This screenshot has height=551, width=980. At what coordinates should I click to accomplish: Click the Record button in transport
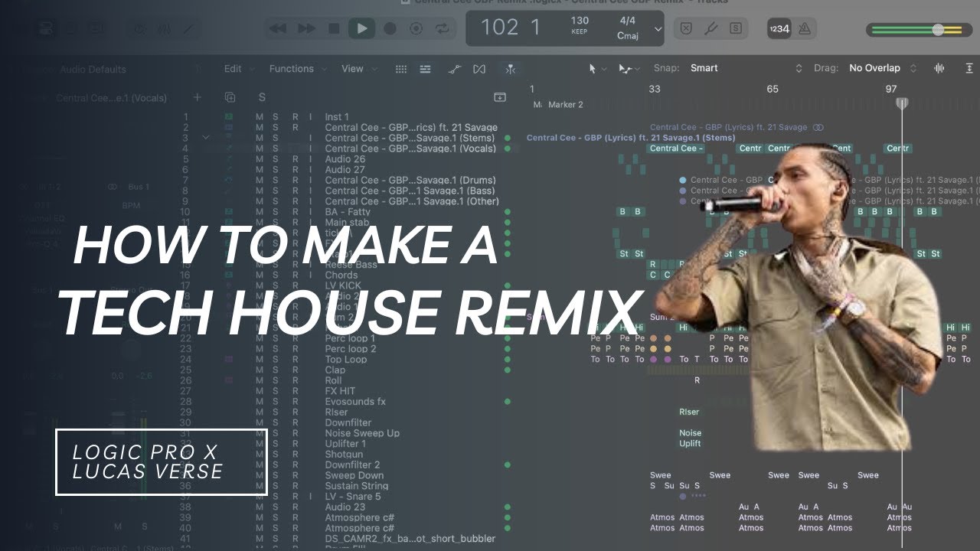tap(390, 29)
